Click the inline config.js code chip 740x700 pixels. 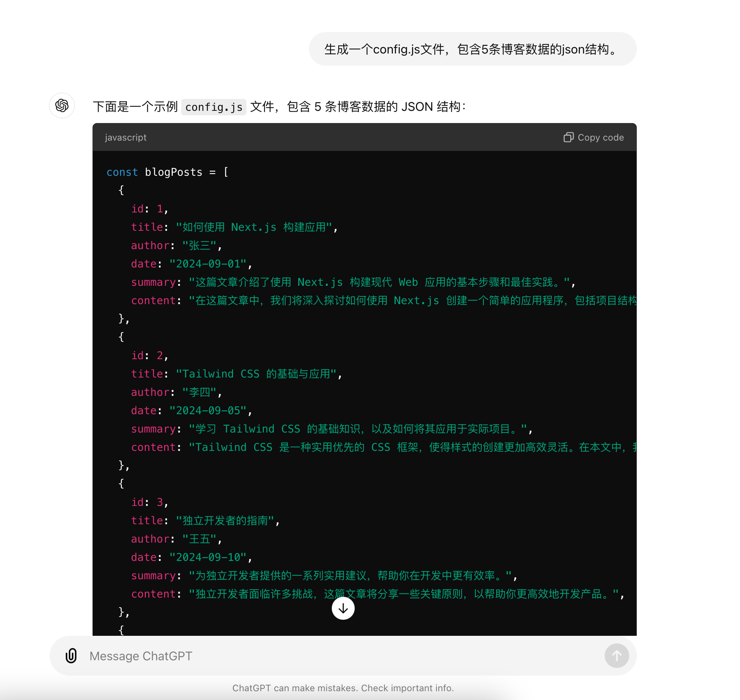214,107
